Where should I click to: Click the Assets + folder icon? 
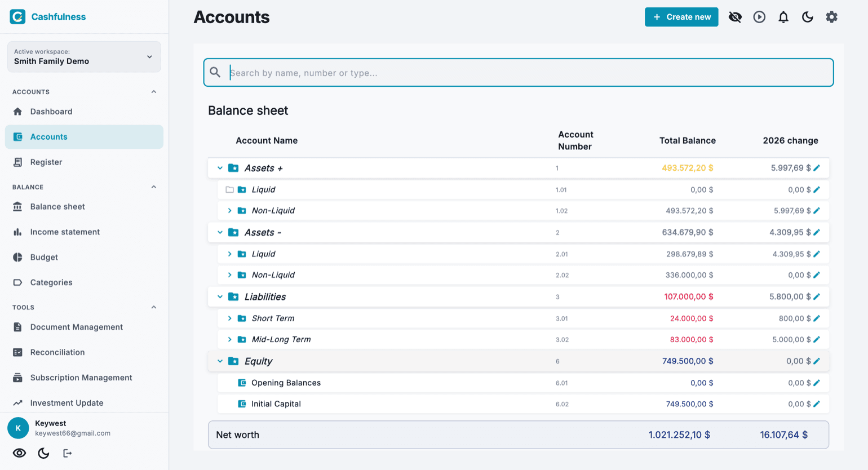tap(233, 168)
